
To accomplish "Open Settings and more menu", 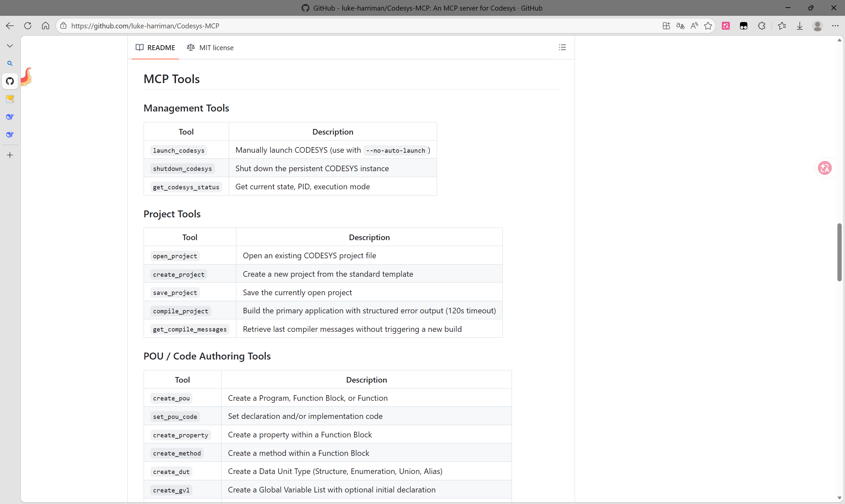I will click(835, 26).
